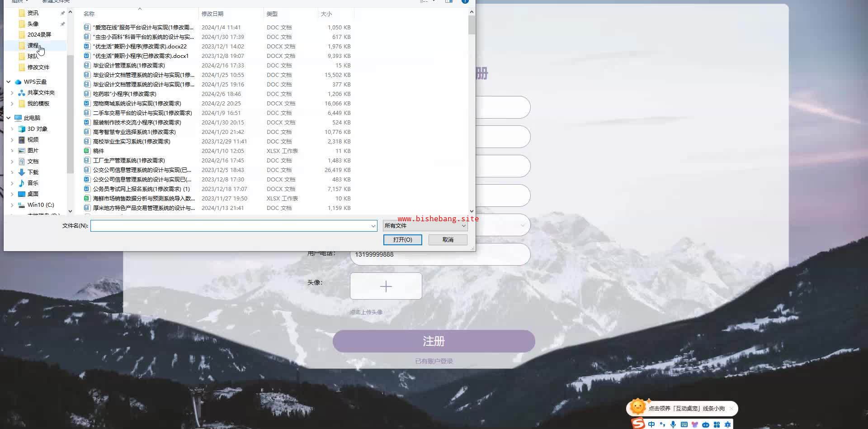Screen dimensions: 868x429
Task: Toggle Chinese/English input mode 中
Action: (x=651, y=424)
